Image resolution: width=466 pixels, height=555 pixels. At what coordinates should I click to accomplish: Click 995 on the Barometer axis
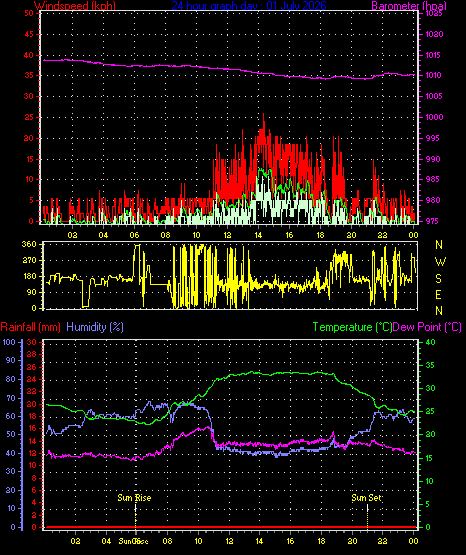tap(432, 138)
